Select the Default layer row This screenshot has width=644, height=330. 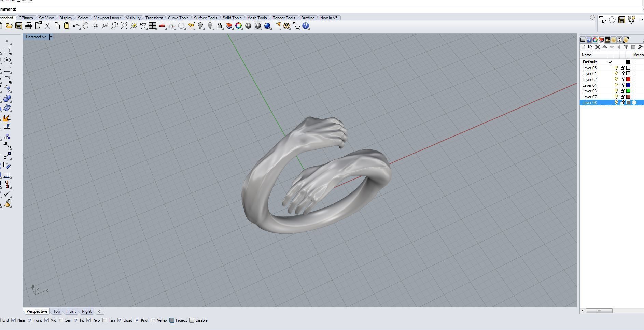tap(612, 62)
